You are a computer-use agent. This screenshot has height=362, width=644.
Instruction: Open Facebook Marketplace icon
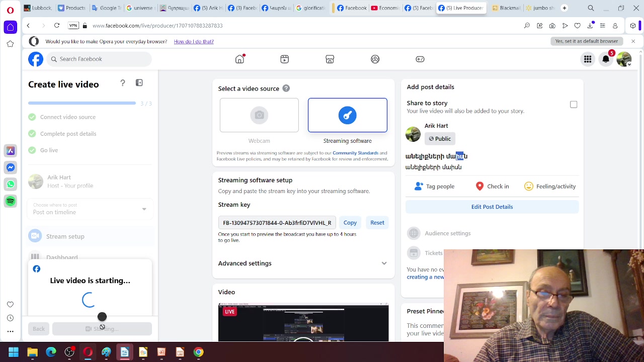tap(330, 59)
